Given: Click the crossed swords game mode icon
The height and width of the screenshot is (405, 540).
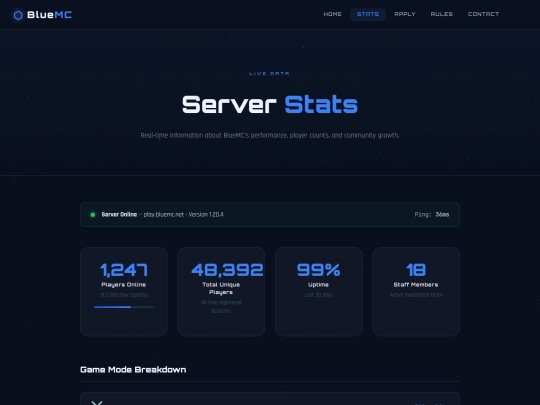Looking at the screenshot, I should click(x=97, y=402).
